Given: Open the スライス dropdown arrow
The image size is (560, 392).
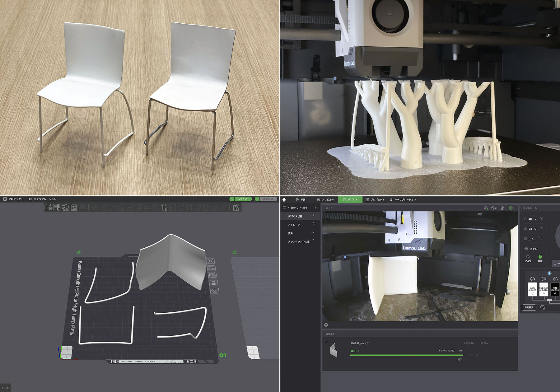Looking at the screenshot, I should (x=232, y=199).
